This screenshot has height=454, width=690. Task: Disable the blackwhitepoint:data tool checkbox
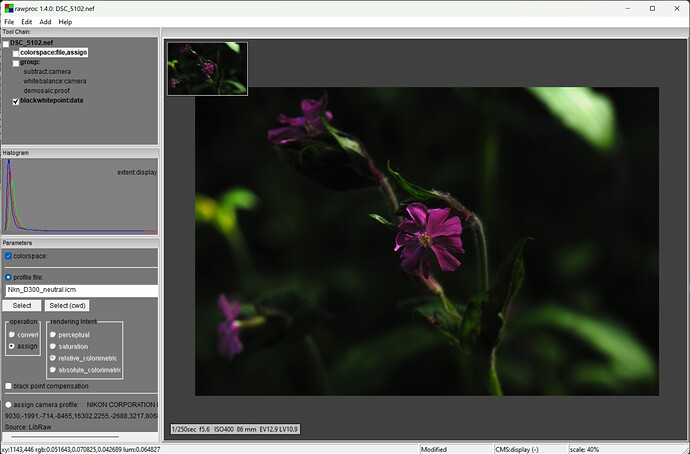[x=16, y=101]
